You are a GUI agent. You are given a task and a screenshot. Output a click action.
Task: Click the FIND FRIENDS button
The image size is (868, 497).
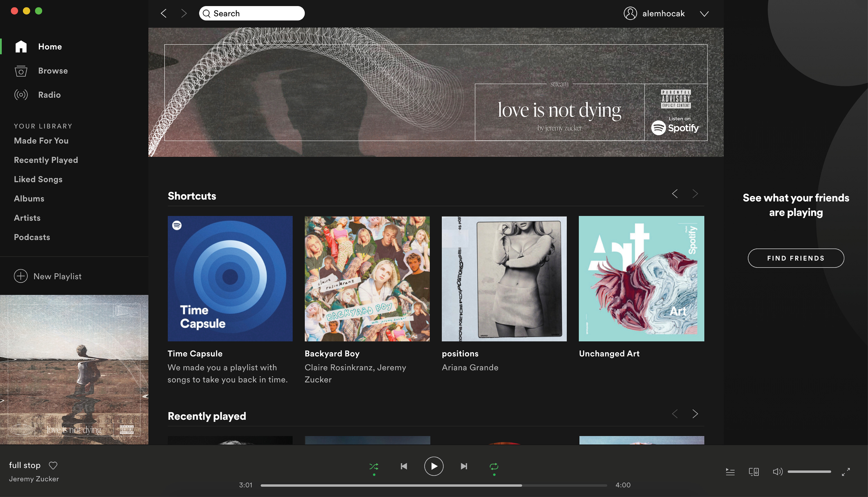point(796,258)
